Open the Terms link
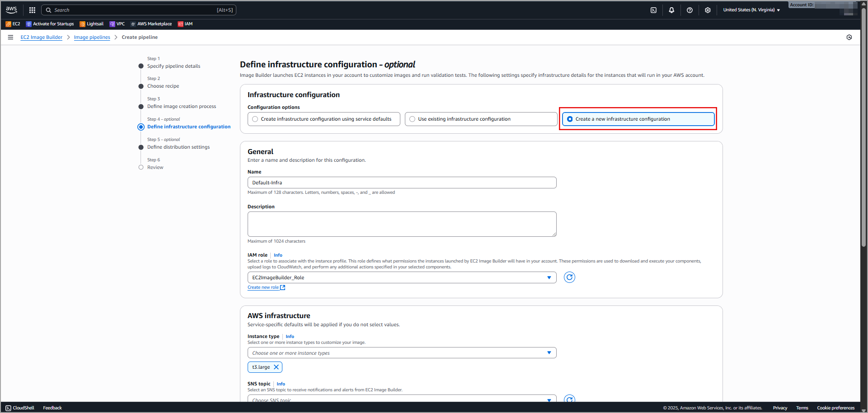The height and width of the screenshot is (413, 868). [802, 408]
